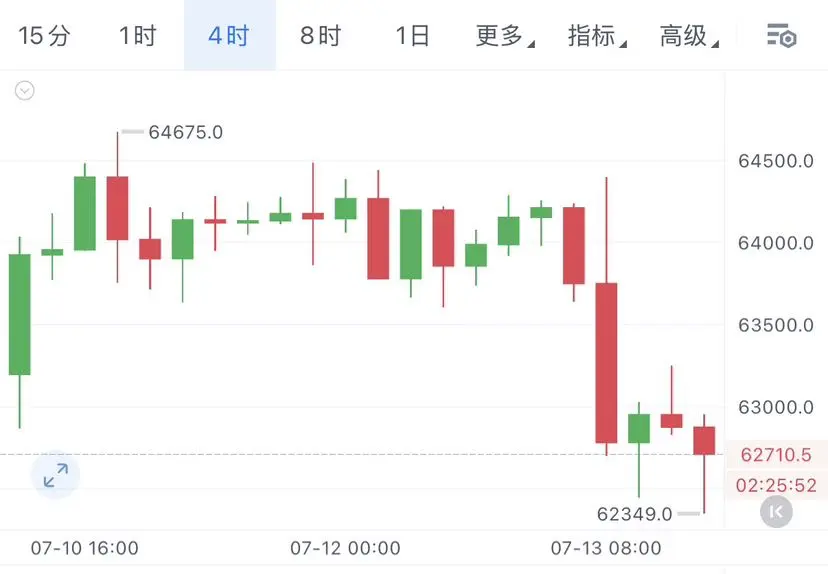
Task: Expand the 指标 indicators dropdown
Action: tap(597, 36)
